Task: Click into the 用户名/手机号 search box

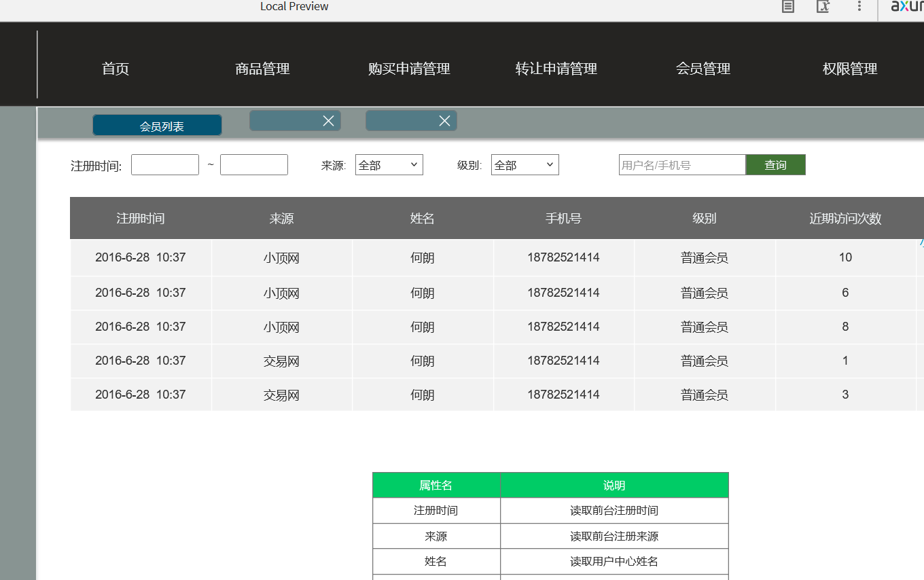Action: 682,165
